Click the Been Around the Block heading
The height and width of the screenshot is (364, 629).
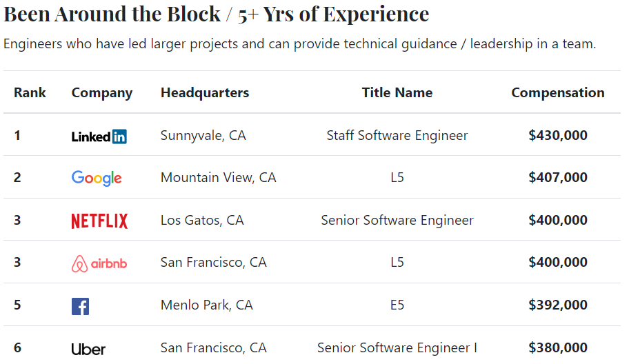(x=112, y=14)
